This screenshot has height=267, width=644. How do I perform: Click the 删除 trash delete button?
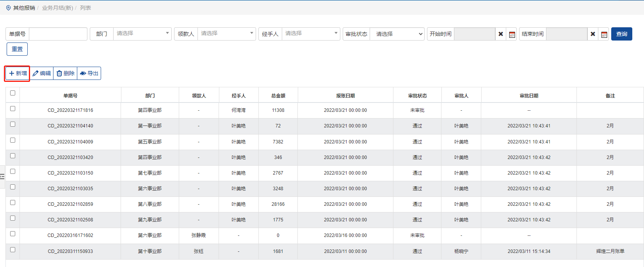point(66,73)
